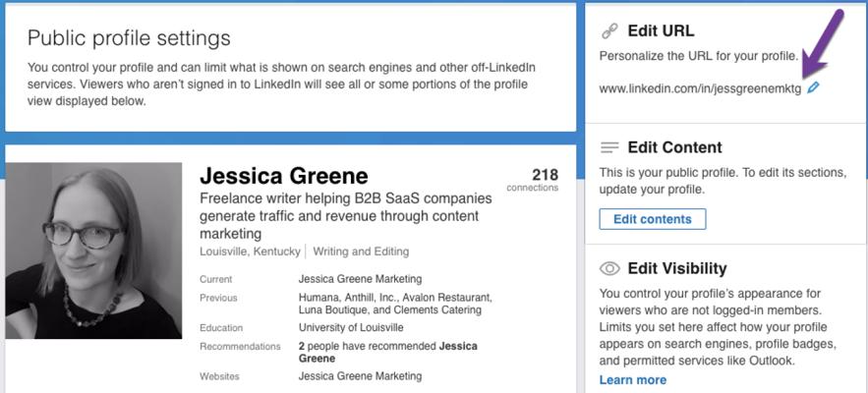The image size is (868, 393).
Task: Click the eye icon beside Edit Visibility
Action: tap(609, 268)
